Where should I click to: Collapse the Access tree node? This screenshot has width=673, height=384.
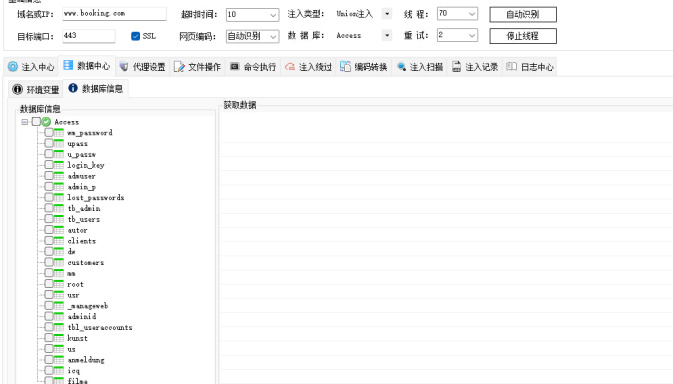click(24, 122)
